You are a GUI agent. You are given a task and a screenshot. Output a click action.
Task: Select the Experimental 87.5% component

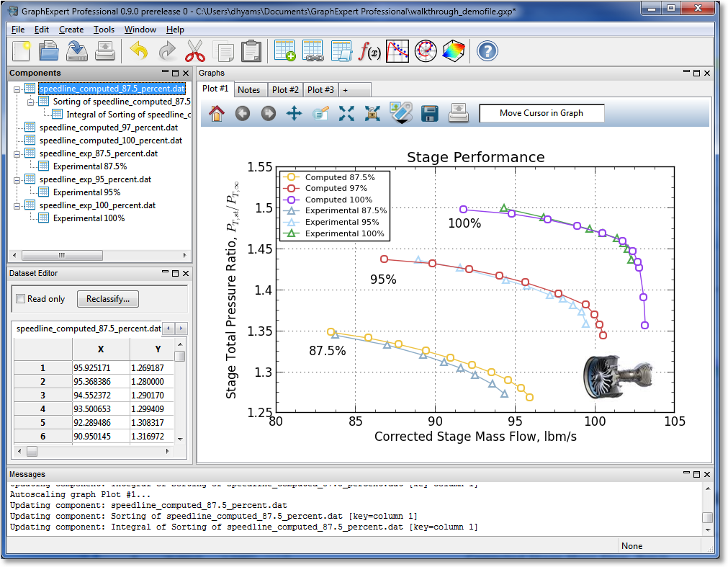(x=90, y=166)
